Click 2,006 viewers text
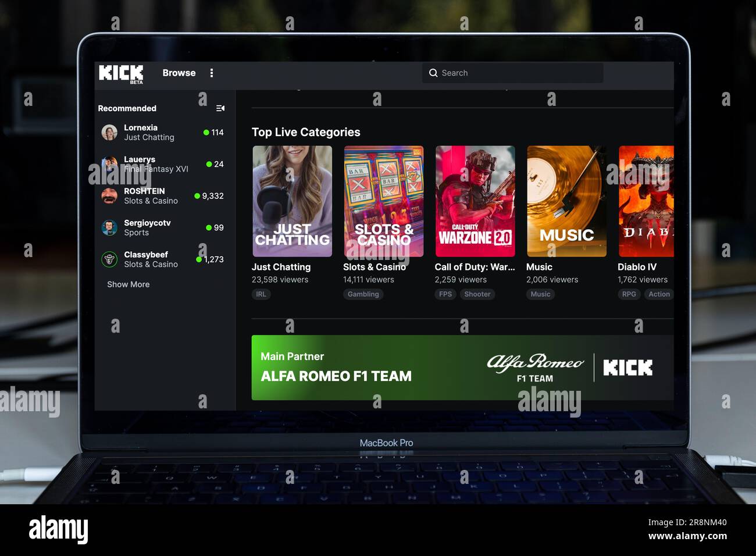The height and width of the screenshot is (556, 756). (x=552, y=280)
